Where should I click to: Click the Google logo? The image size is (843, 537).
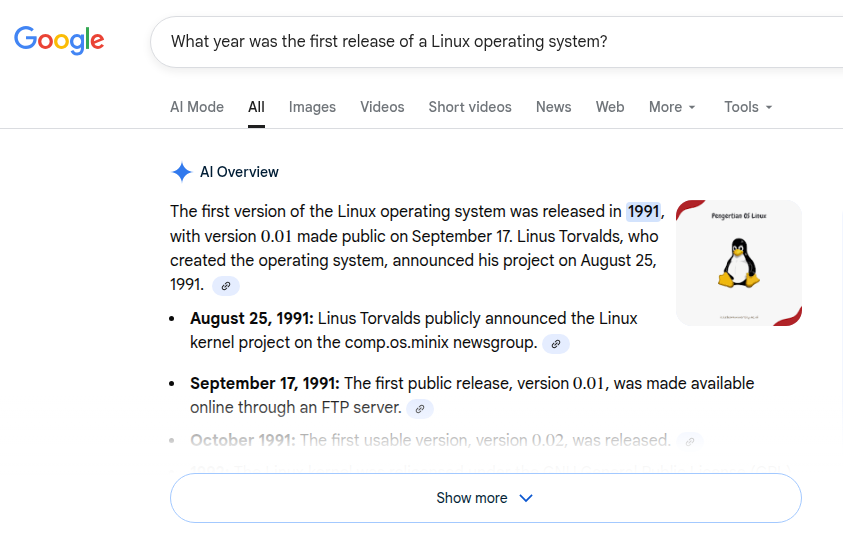[59, 40]
